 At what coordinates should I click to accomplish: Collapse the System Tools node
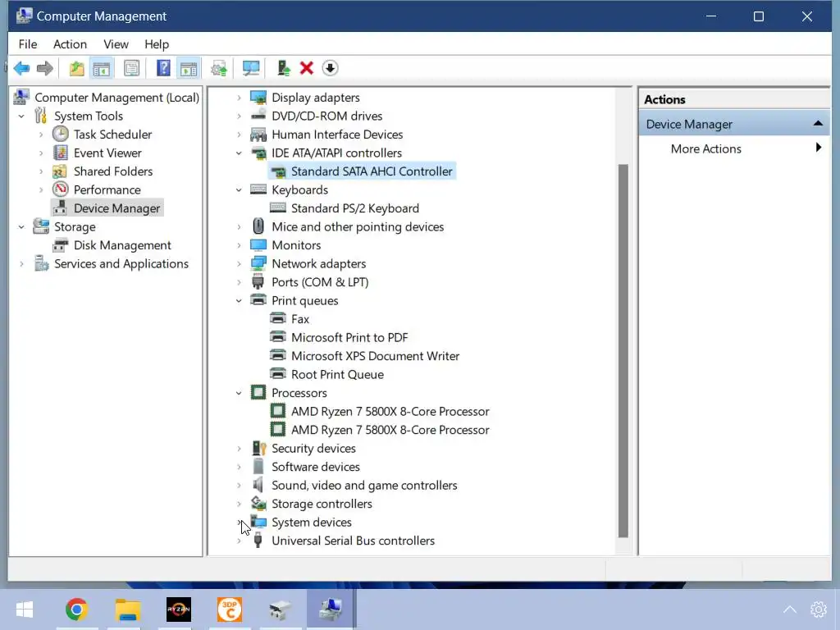(x=21, y=116)
